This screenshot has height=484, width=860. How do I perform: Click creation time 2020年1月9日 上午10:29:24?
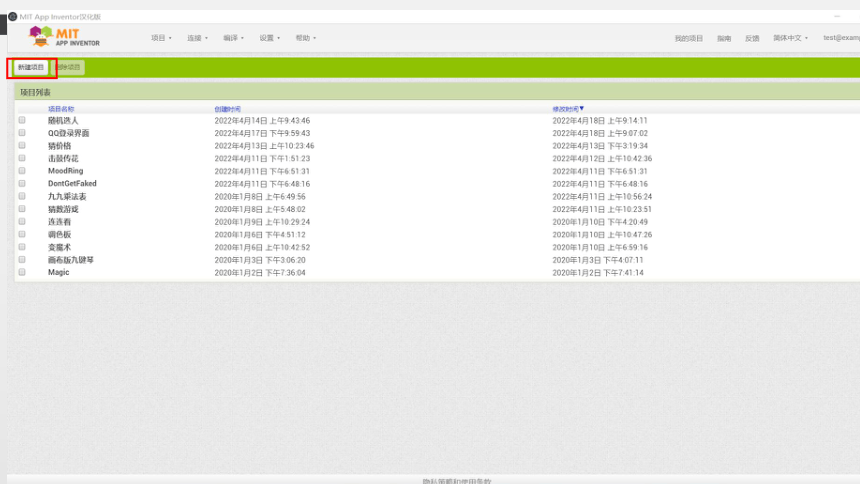[x=262, y=222]
